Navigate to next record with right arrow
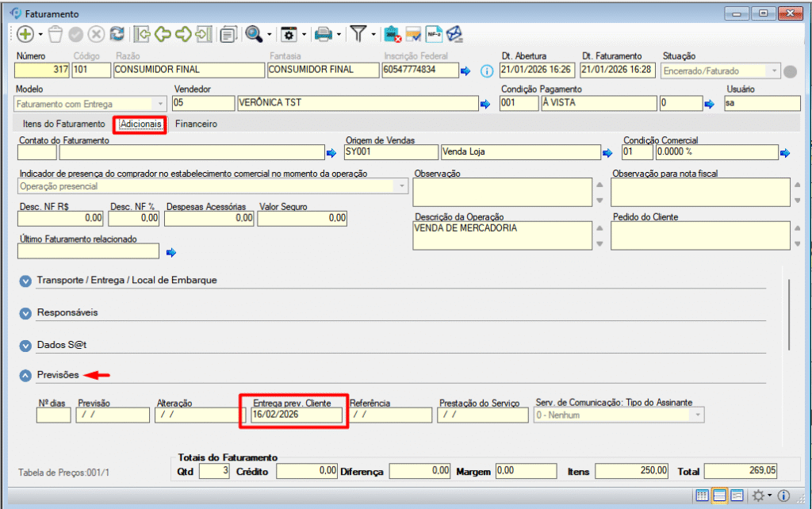Image resolution: width=812 pixels, height=509 pixels. 184,34
